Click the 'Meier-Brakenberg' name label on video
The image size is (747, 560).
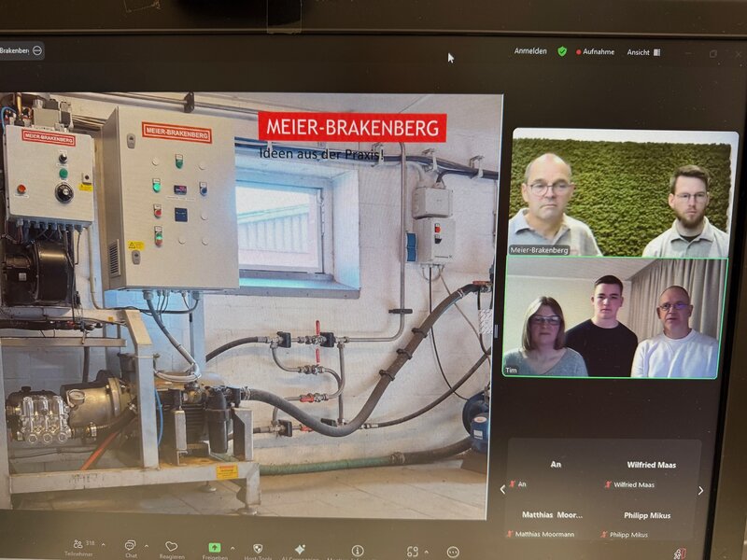click(x=539, y=250)
